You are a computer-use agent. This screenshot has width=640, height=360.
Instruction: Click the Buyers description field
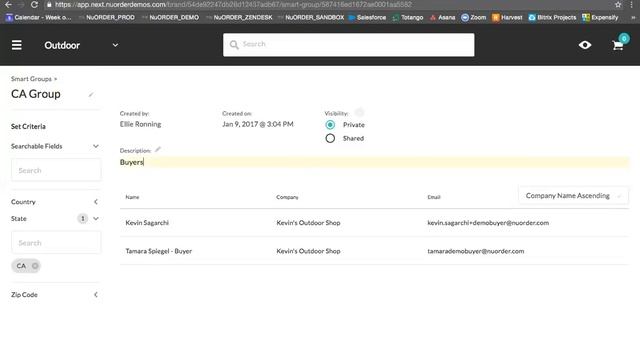click(x=374, y=162)
